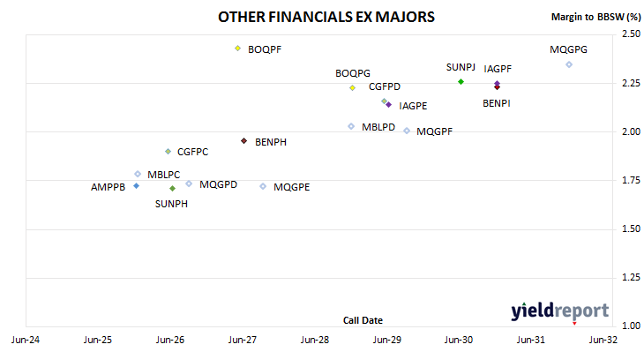
Task: Click the CGFPC diamond marker
Action: click(x=168, y=152)
